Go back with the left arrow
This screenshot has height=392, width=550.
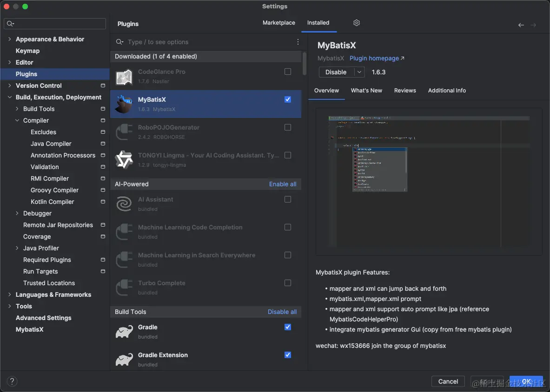pos(521,25)
